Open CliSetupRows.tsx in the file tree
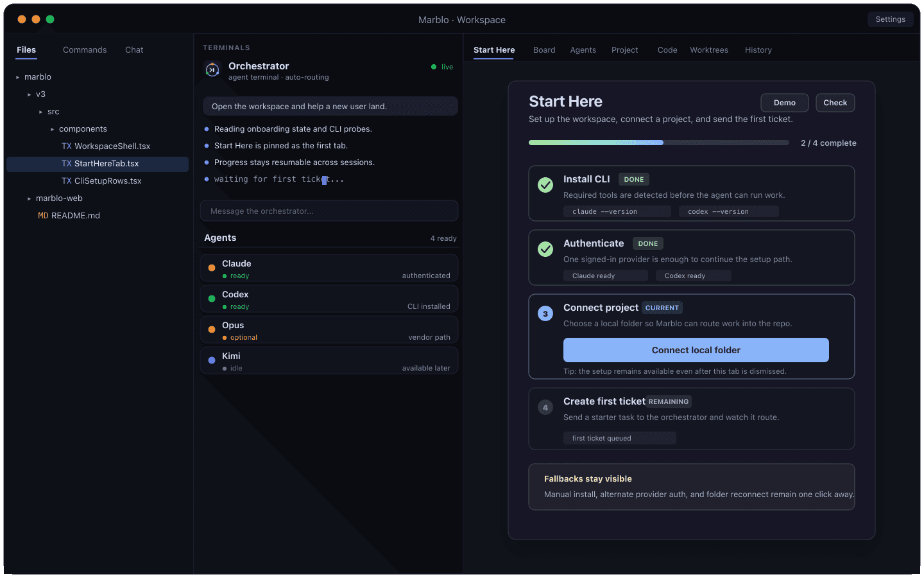 [98, 181]
